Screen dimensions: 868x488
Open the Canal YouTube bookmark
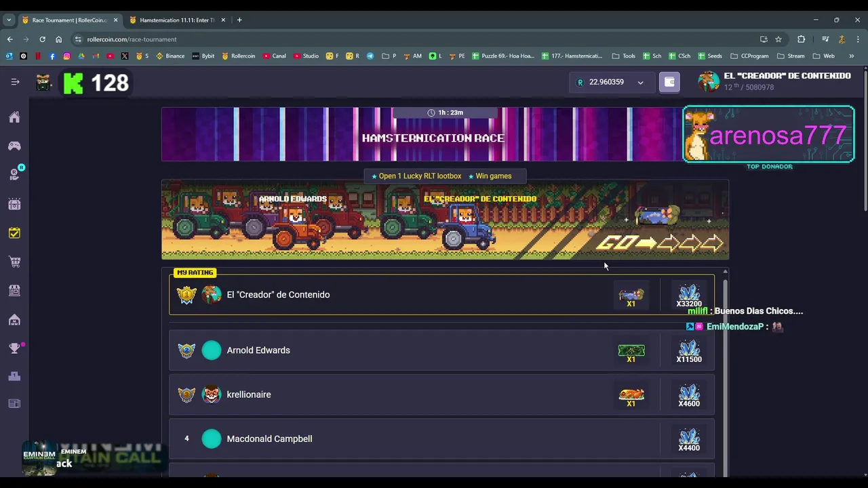coord(275,56)
